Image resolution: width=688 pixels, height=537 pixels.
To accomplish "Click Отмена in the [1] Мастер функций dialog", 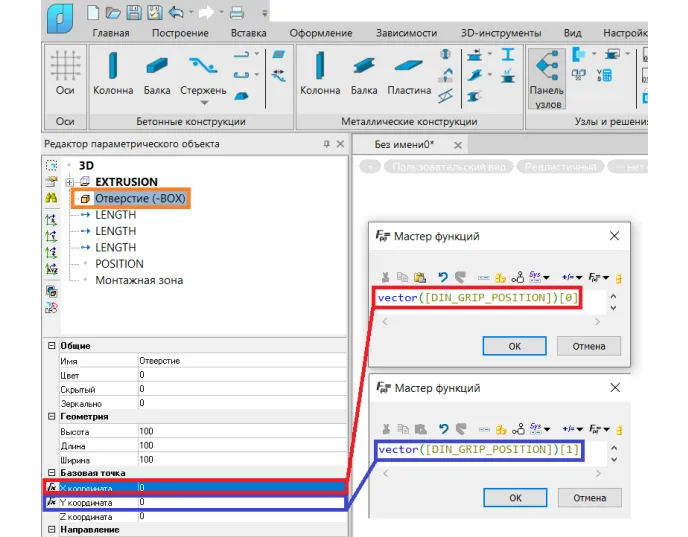I will (x=590, y=498).
